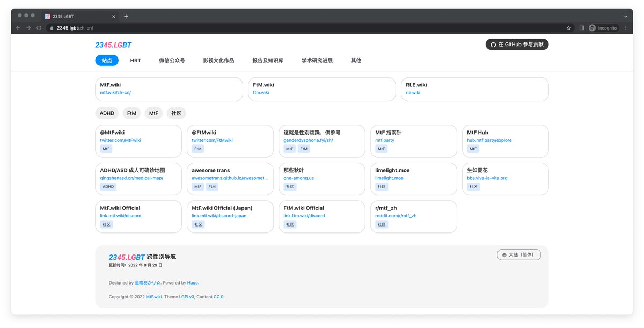Bookmark this page with the star icon

pyautogui.click(x=569, y=28)
